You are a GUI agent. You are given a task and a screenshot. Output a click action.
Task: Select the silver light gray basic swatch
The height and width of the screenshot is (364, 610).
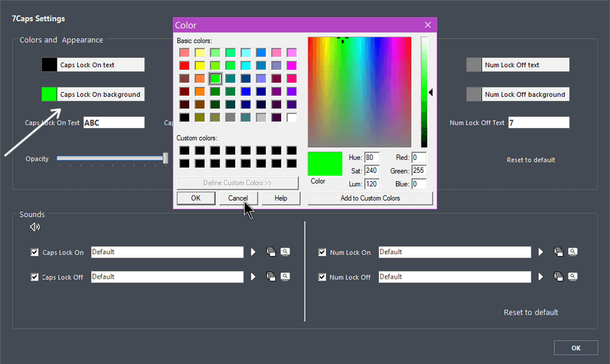261,117
